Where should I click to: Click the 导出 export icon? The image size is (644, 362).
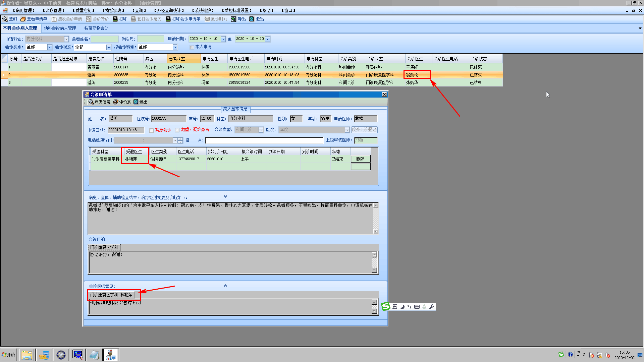point(233,19)
